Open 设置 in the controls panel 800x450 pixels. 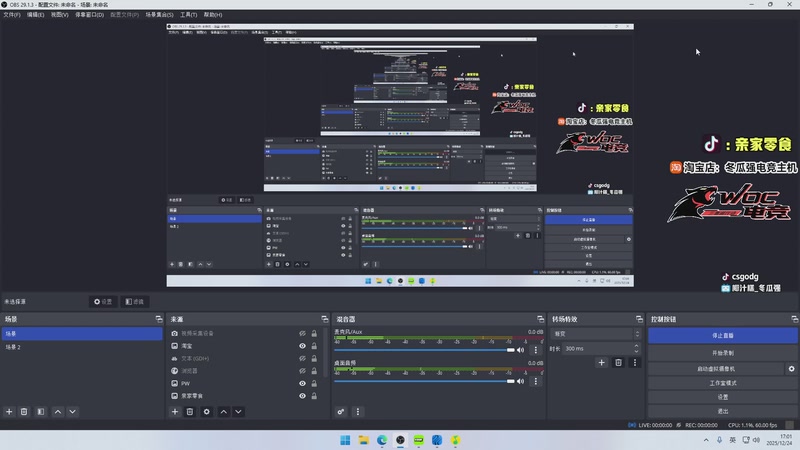coord(722,397)
